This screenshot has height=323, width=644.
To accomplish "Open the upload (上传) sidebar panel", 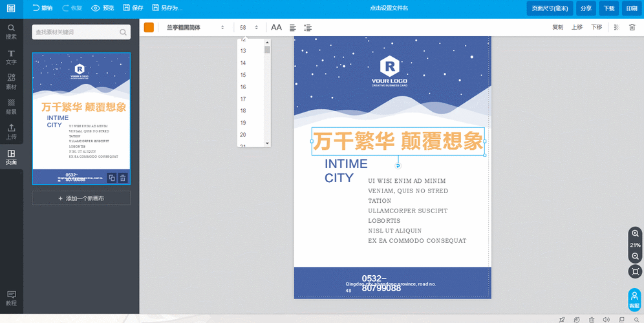I will 11,131.
